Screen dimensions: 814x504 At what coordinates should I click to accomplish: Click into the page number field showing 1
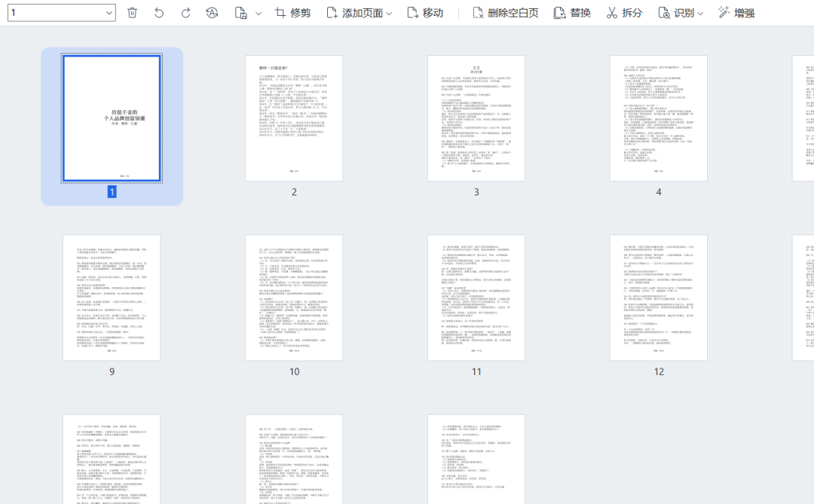pos(56,13)
